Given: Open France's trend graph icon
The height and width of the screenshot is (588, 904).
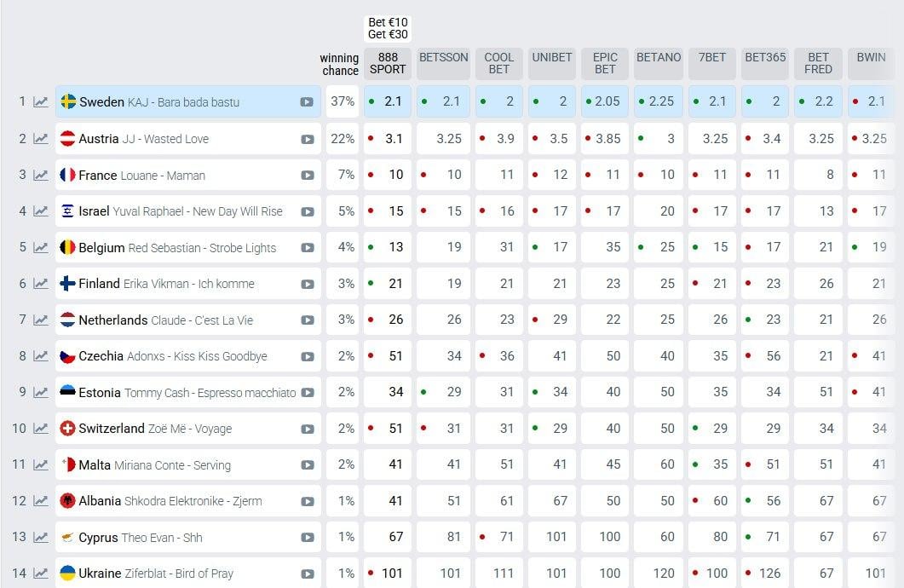Looking at the screenshot, I should (40, 176).
